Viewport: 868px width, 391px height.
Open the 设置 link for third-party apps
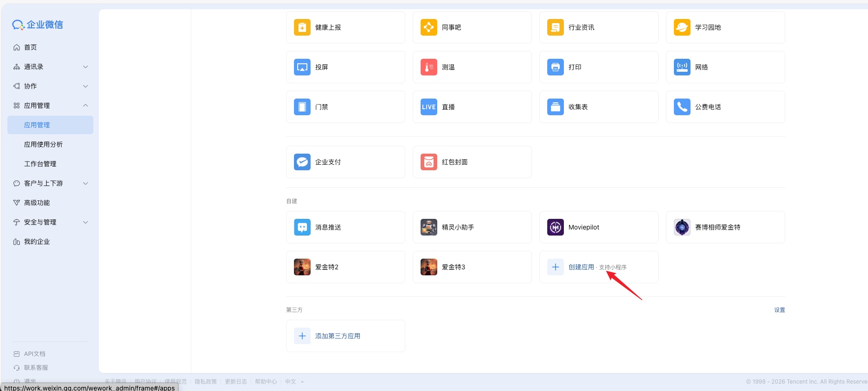pyautogui.click(x=779, y=310)
